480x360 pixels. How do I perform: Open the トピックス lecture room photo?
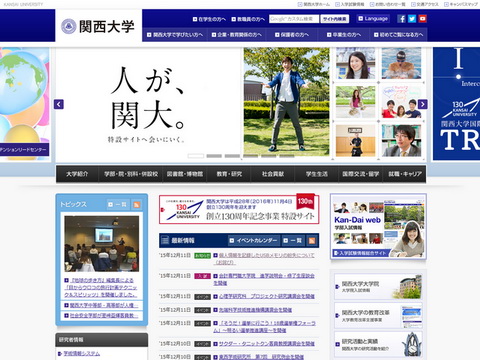102,243
